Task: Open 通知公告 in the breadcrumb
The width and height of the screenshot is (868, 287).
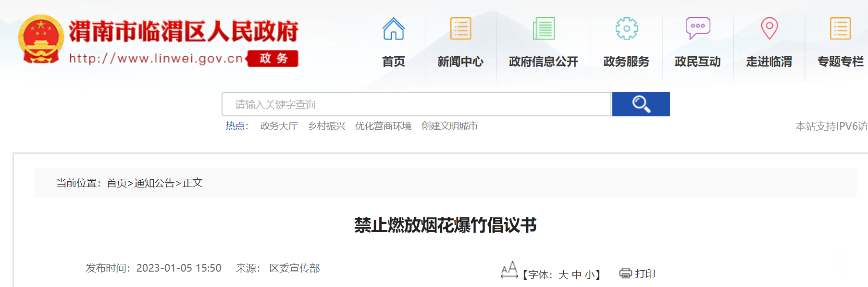Action: 154,183
